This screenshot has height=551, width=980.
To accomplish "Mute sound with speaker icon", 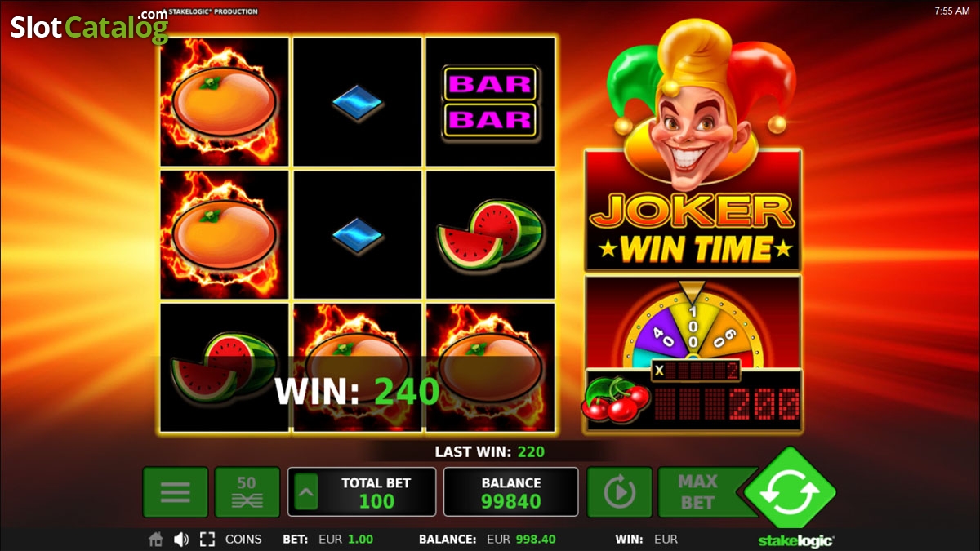I will coord(181,540).
